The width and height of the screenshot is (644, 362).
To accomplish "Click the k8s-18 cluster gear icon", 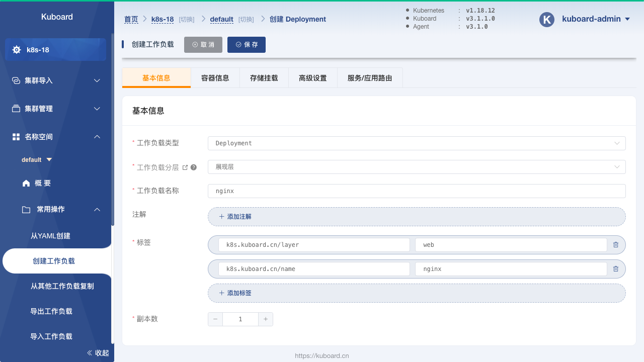I will pyautogui.click(x=17, y=50).
